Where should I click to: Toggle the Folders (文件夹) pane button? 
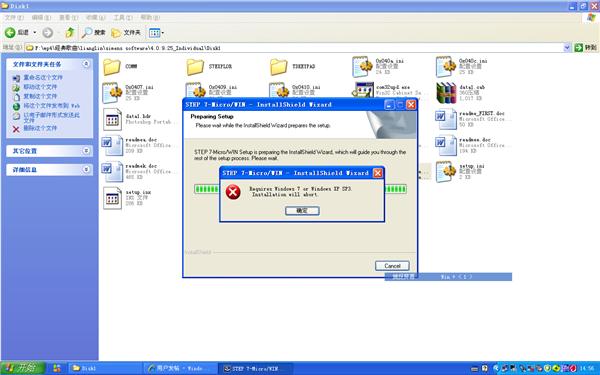point(126,33)
